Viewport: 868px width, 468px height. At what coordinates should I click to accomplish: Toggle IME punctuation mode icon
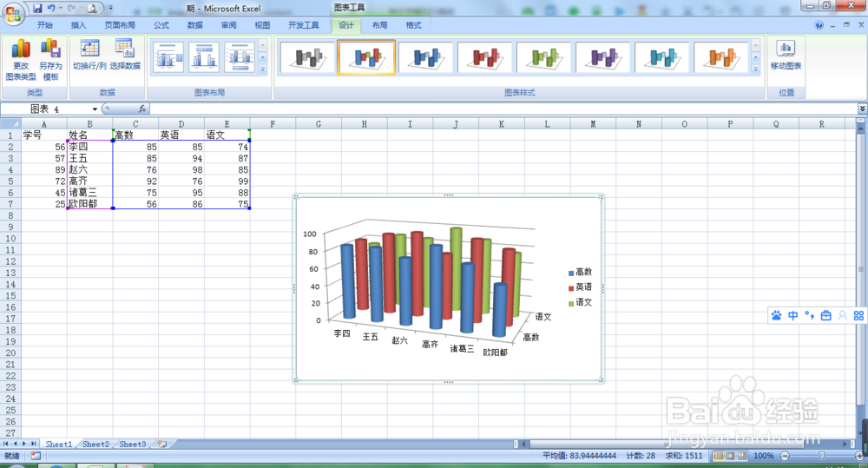click(809, 315)
